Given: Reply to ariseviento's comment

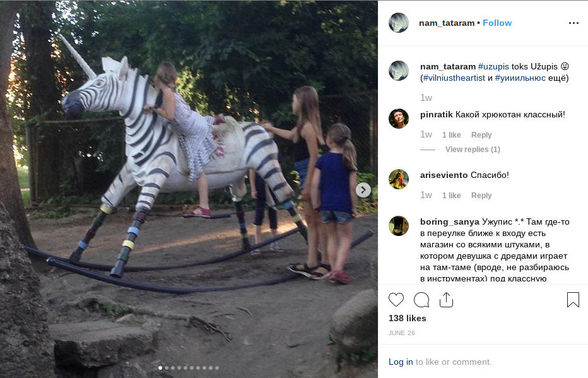Looking at the screenshot, I should (x=481, y=196).
